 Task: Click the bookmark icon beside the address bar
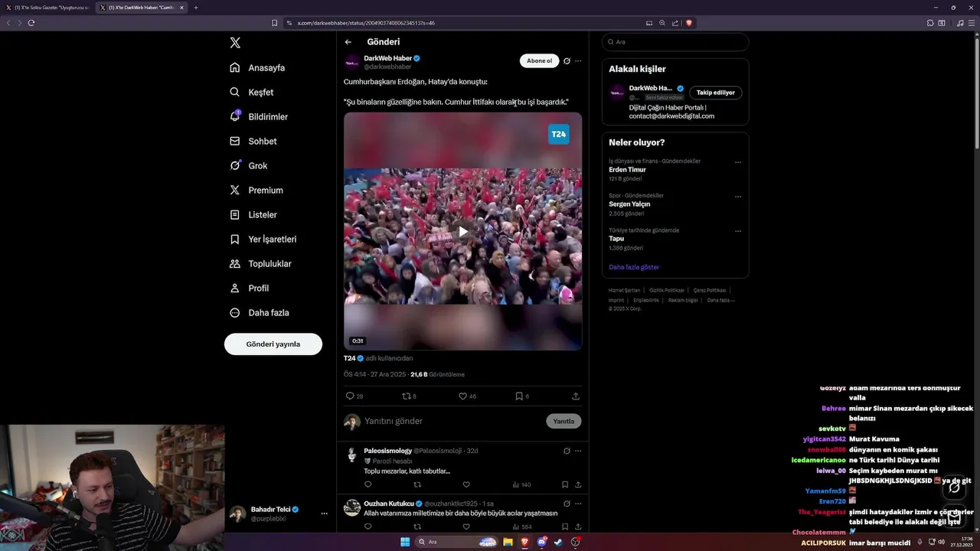point(274,23)
